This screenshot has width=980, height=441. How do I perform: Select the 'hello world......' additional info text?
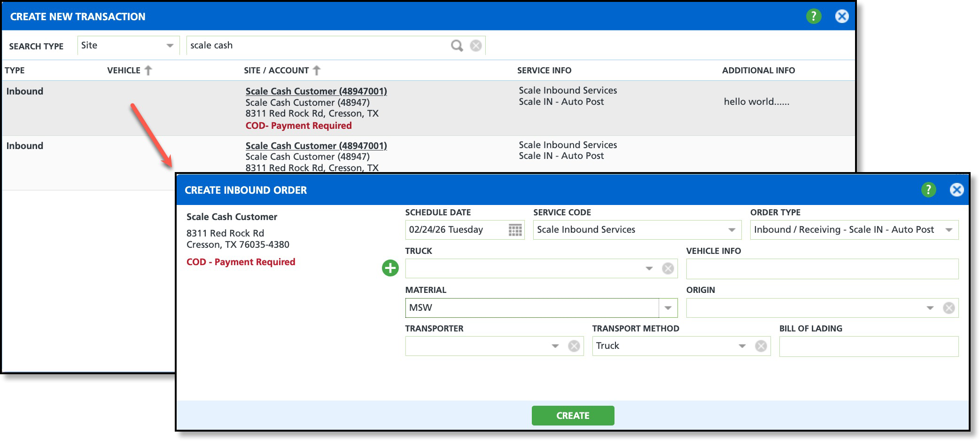(756, 102)
